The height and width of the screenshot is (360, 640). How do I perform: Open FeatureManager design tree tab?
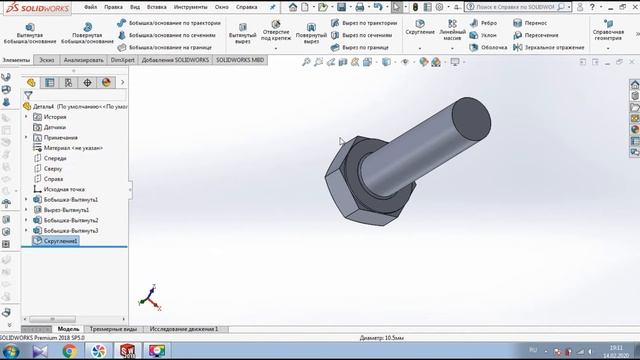tap(31, 82)
